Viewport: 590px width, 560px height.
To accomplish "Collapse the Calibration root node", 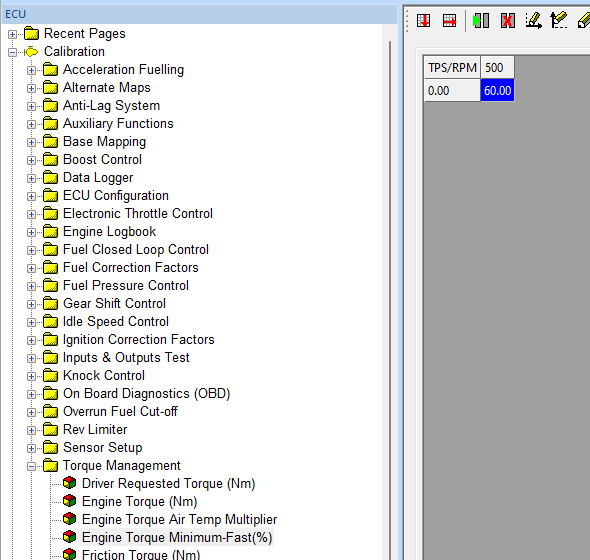I will tap(12, 52).
